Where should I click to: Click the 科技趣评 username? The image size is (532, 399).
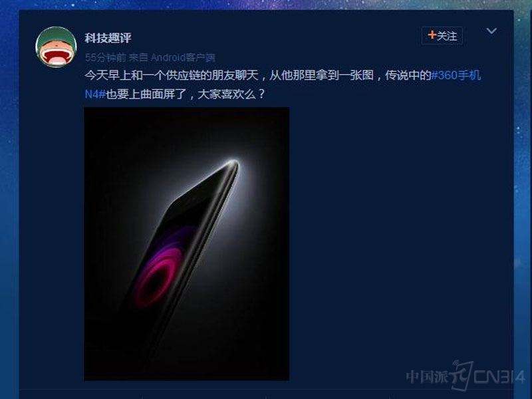pos(108,38)
